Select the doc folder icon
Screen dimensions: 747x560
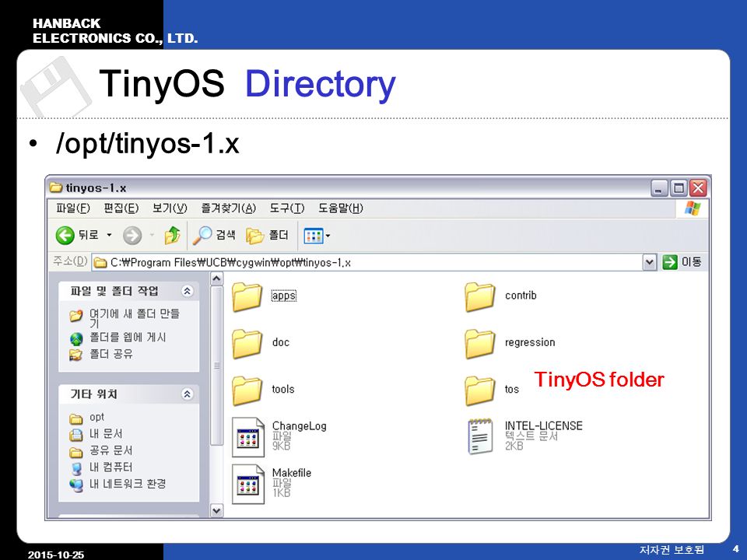pos(247,343)
